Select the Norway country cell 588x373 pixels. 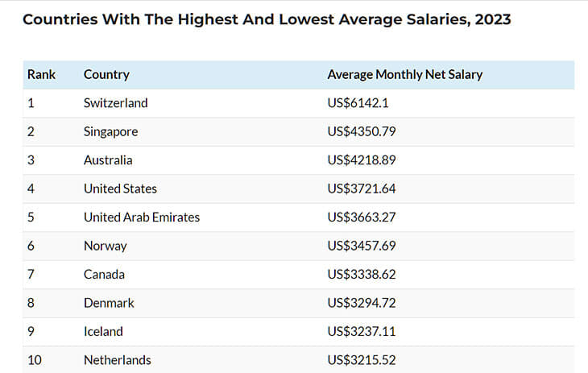click(105, 246)
